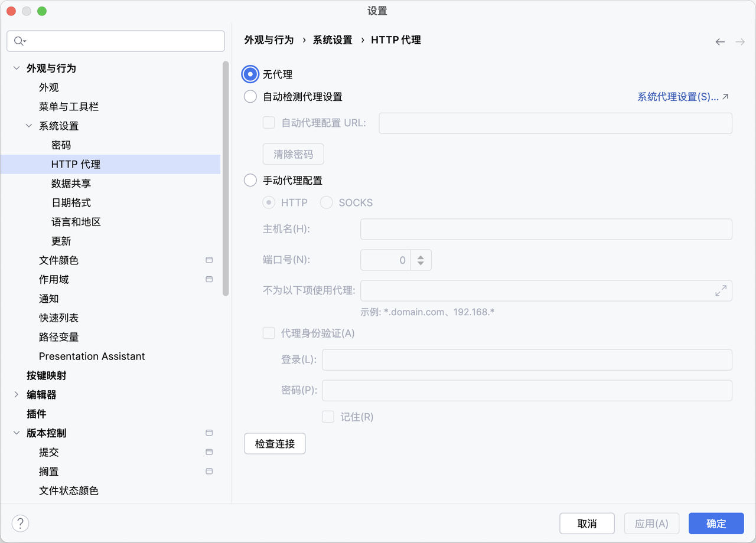
Task: Click the scope badge icon next to 文件颜色
Action: [x=208, y=260]
